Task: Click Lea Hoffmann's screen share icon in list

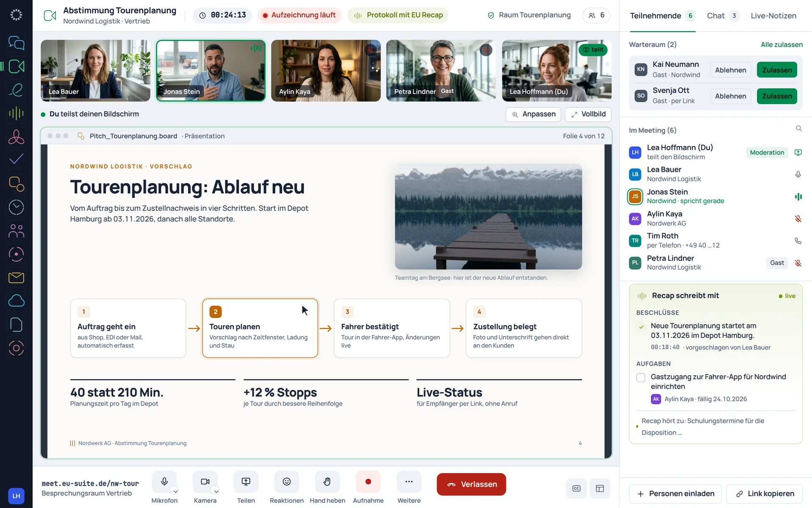Action: [x=798, y=152]
